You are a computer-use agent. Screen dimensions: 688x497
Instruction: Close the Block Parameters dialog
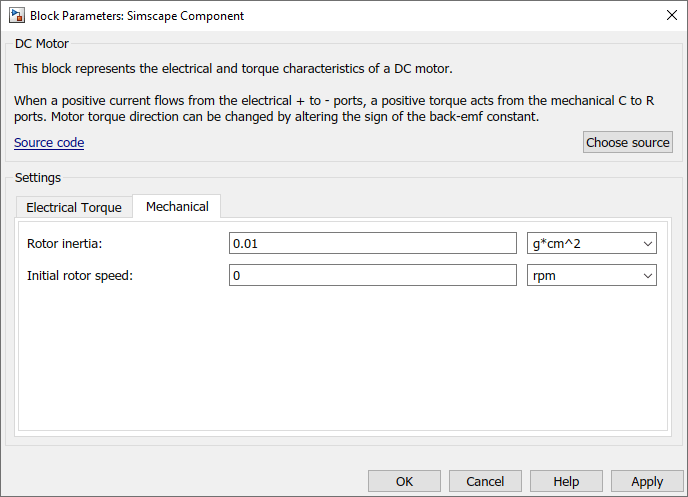[670, 16]
